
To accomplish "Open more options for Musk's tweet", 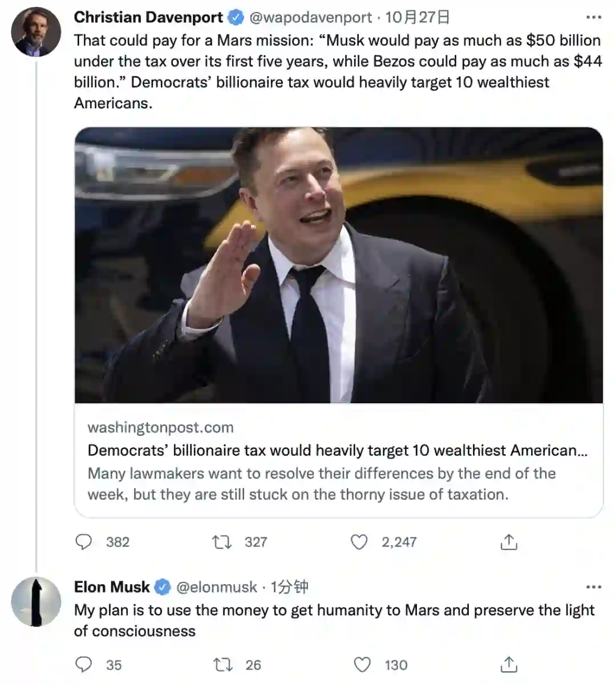I will tap(594, 587).
